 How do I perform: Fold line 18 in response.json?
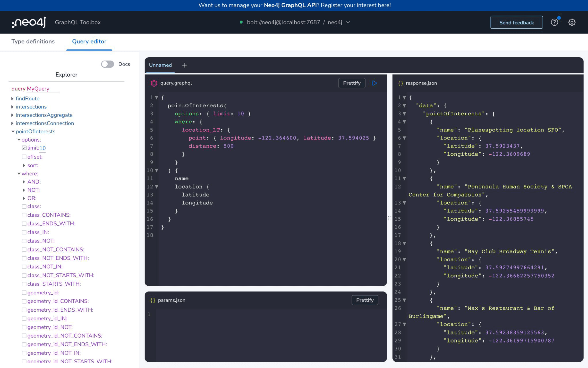click(404, 243)
